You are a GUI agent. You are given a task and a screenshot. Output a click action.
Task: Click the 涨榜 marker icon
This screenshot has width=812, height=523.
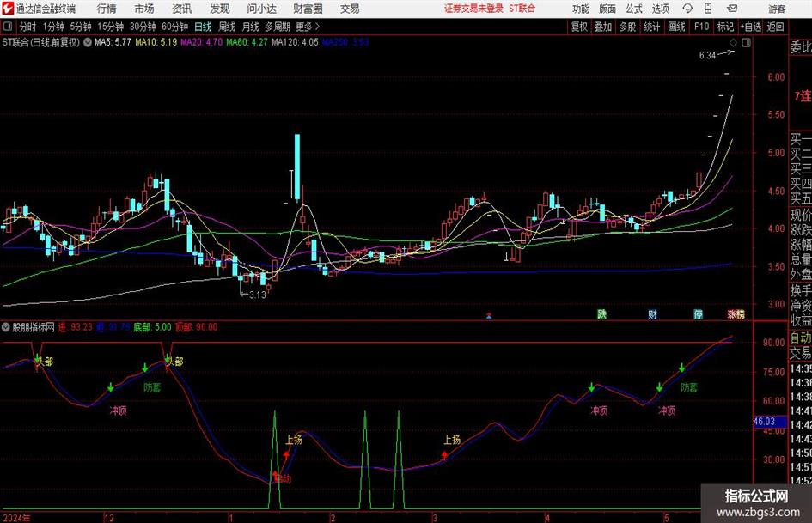(736, 313)
